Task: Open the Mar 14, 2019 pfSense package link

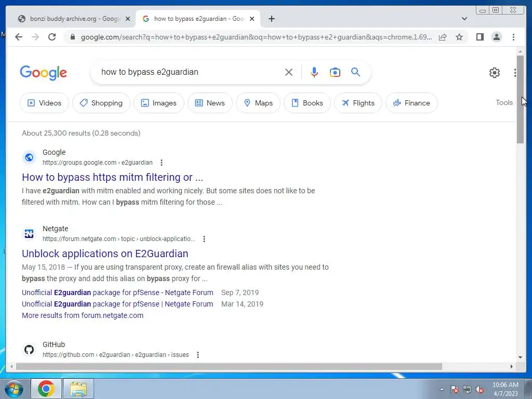Action: [117, 304]
